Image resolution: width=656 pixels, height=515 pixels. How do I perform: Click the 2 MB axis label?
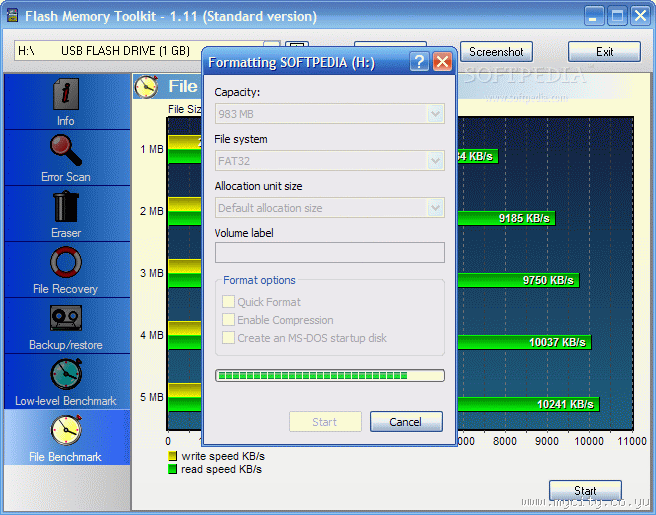click(x=152, y=211)
